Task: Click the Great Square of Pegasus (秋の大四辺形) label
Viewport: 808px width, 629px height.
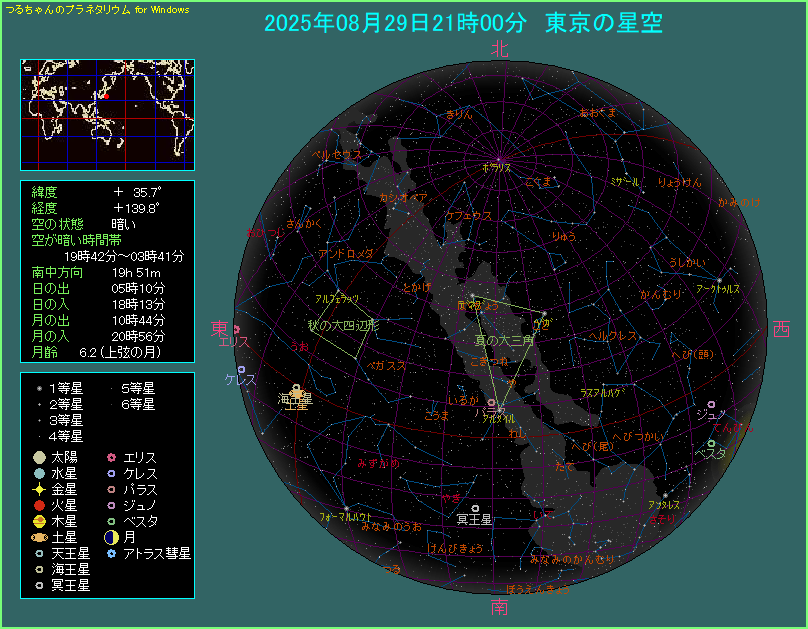Action: coord(342,326)
